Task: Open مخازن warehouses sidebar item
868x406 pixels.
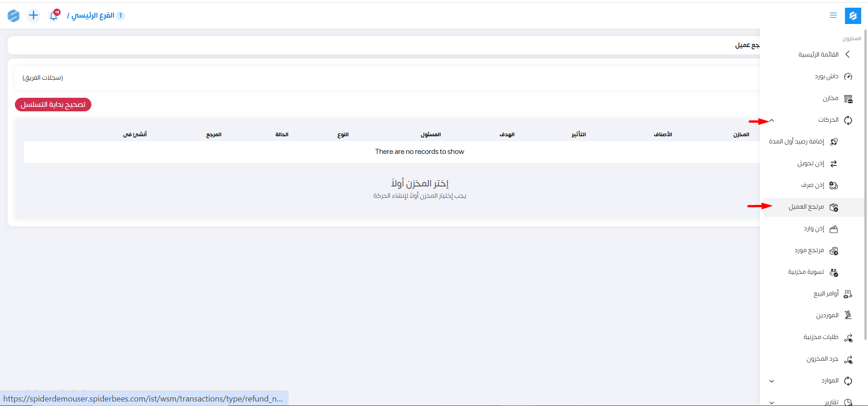Action: pos(830,98)
